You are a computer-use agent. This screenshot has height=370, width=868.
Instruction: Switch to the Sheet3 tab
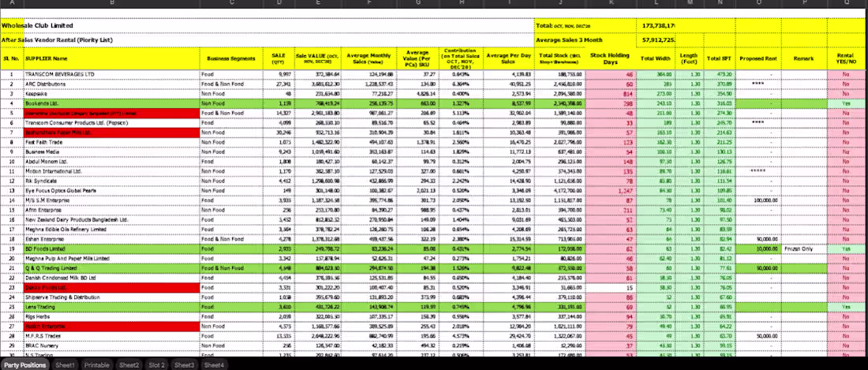(x=185, y=365)
